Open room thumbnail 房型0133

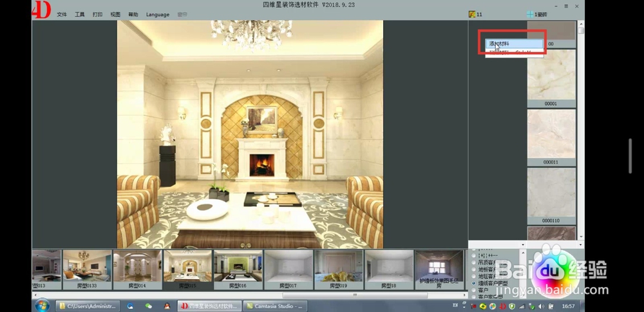pyautogui.click(x=87, y=269)
